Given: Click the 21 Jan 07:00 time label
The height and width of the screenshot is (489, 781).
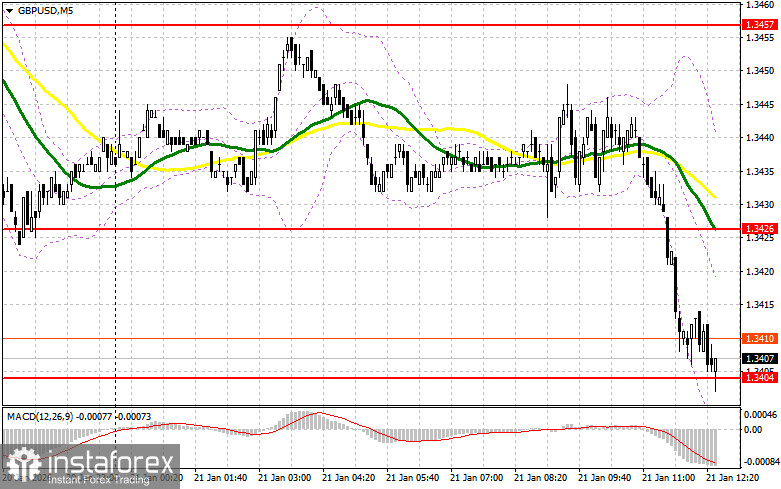Looking at the screenshot, I should 477,478.
